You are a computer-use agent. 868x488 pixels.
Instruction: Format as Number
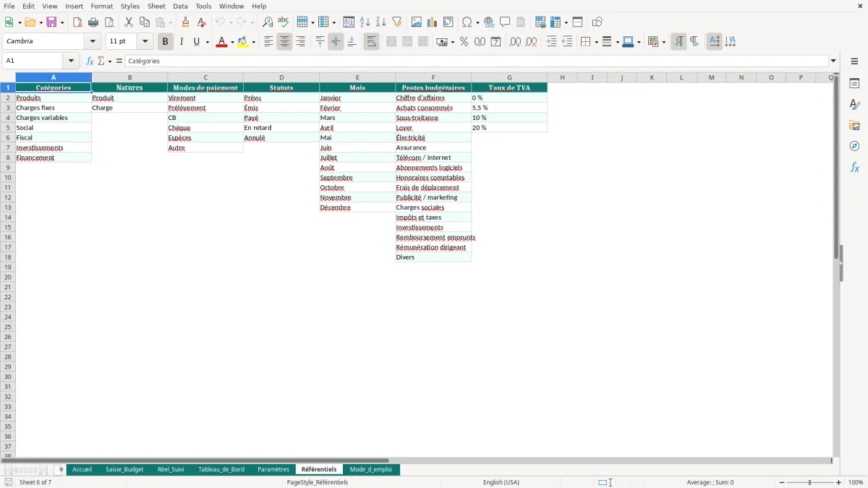(480, 42)
